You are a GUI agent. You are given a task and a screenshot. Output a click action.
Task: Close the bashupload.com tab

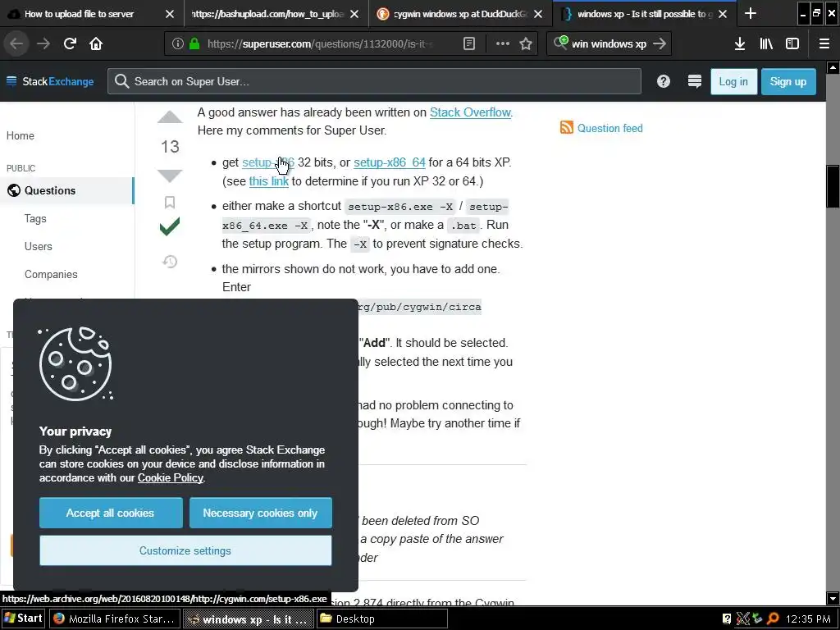[x=354, y=14]
